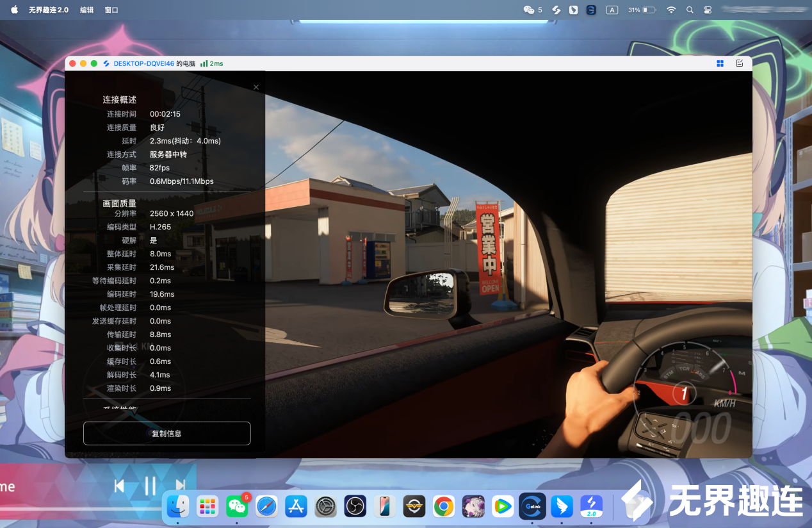Open Tencent Video from the Dock
Viewport: 812px width, 528px height.
[503, 506]
